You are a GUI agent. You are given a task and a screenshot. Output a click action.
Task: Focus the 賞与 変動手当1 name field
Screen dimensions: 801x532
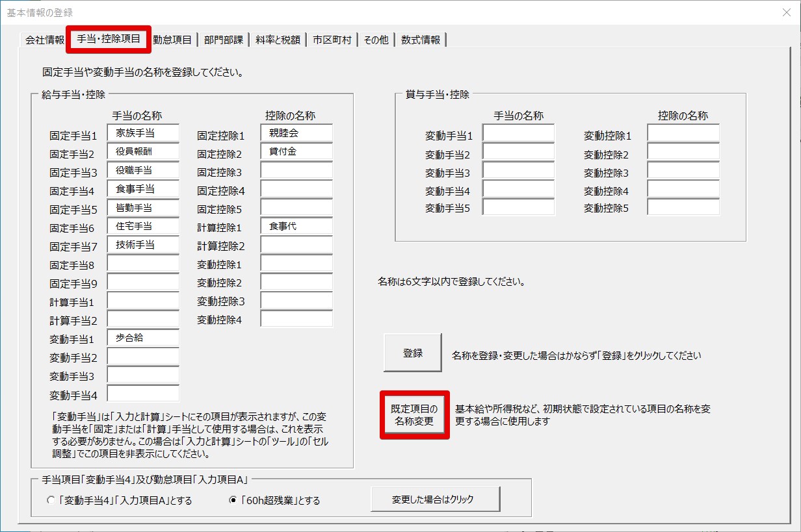(x=518, y=133)
